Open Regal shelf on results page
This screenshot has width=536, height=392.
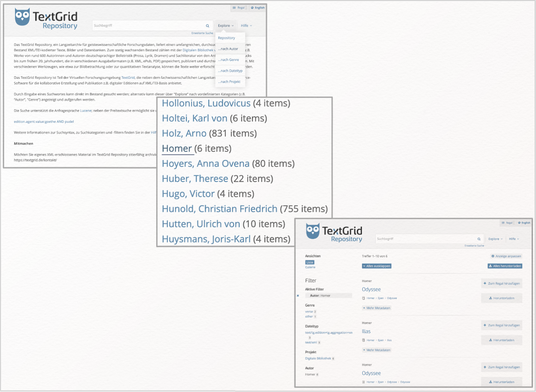tap(507, 223)
